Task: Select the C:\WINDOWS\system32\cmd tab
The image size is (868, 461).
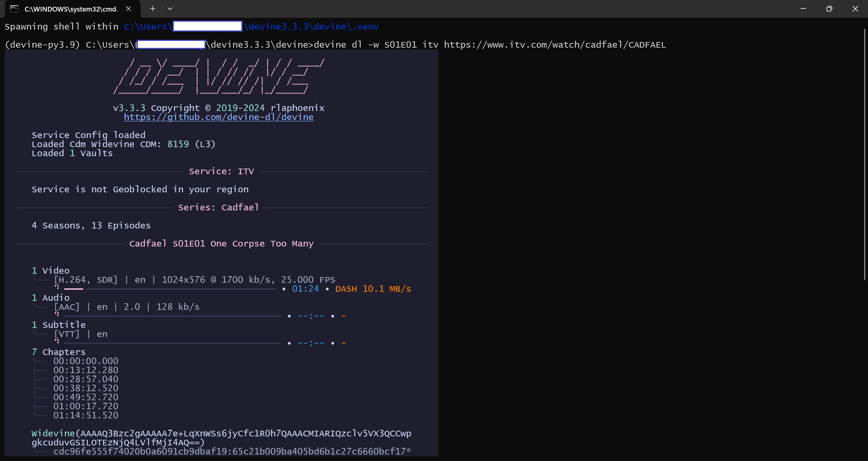Action: point(71,9)
